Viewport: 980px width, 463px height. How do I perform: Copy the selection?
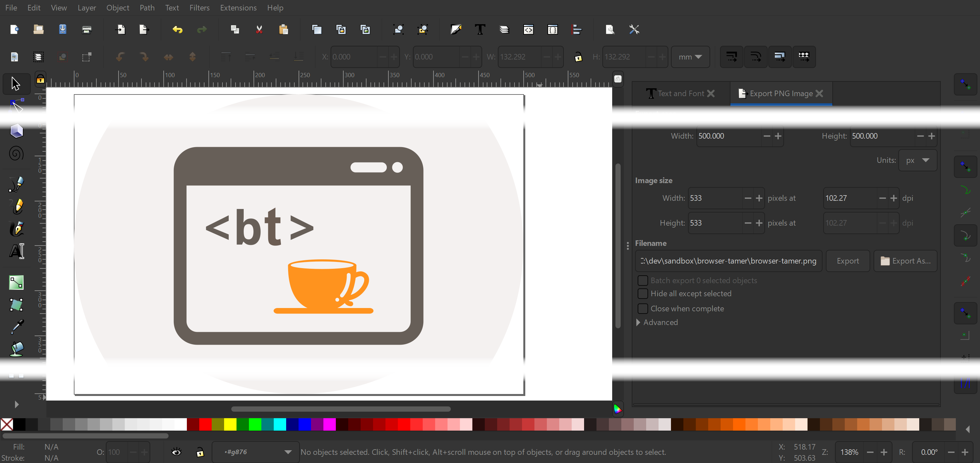pyautogui.click(x=235, y=29)
